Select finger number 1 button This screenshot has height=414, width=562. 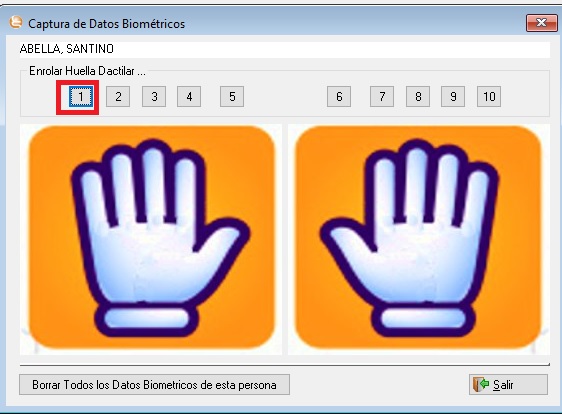tap(81, 96)
